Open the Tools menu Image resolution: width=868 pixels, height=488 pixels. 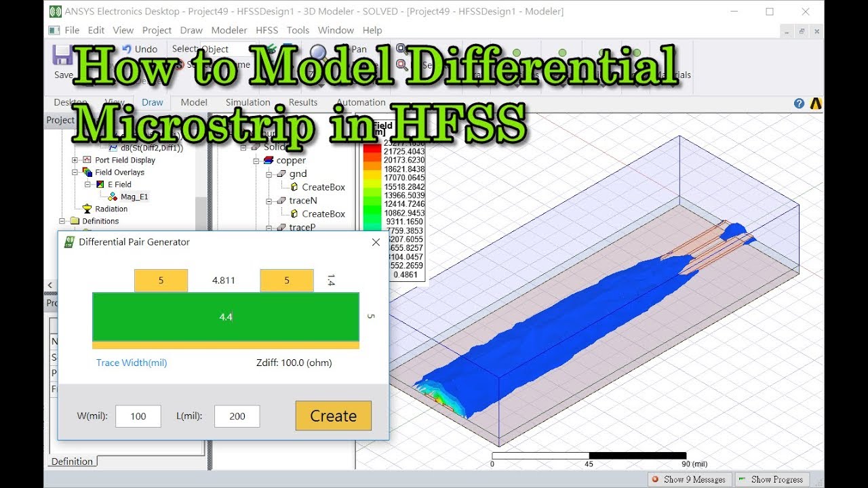(298, 30)
